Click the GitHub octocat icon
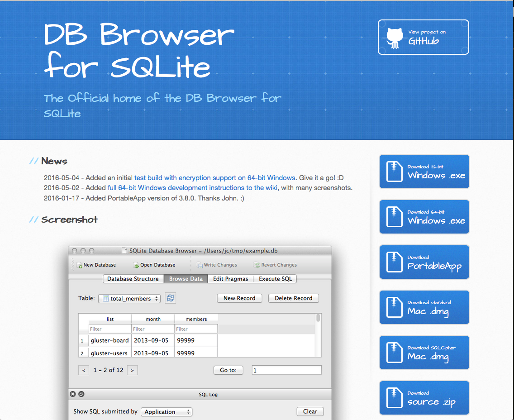The height and width of the screenshot is (420, 514). [394, 37]
